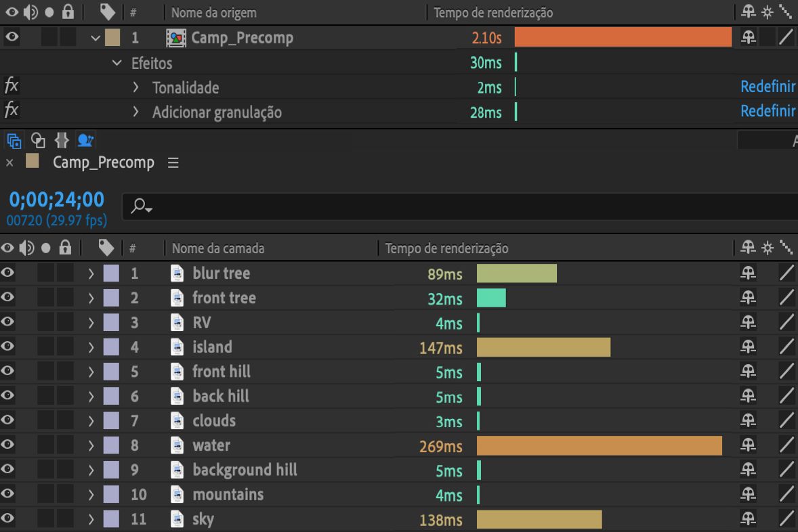Expand the clouds layer properties
This screenshot has height=532, width=798.
coord(91,421)
